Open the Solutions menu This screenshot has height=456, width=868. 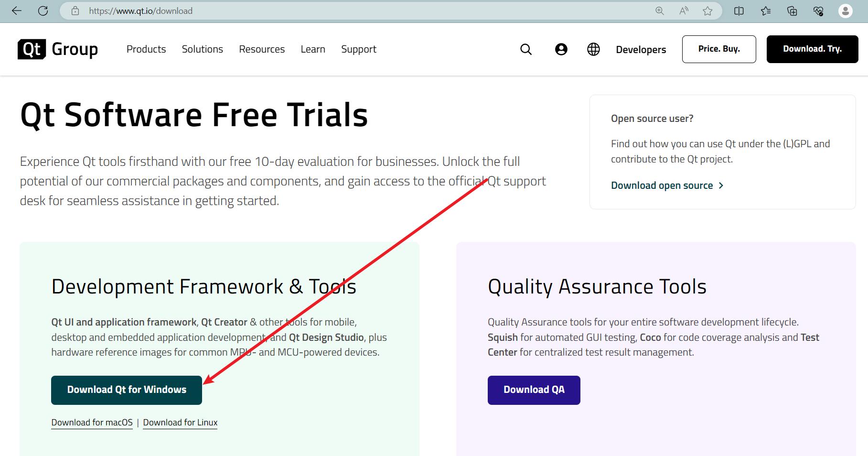click(x=202, y=49)
